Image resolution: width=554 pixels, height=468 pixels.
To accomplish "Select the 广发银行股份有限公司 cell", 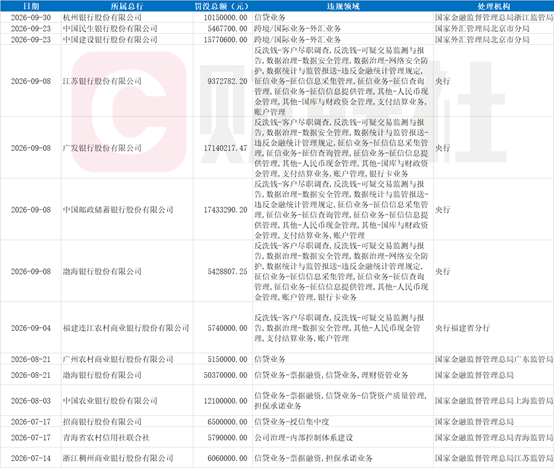I will (127, 148).
